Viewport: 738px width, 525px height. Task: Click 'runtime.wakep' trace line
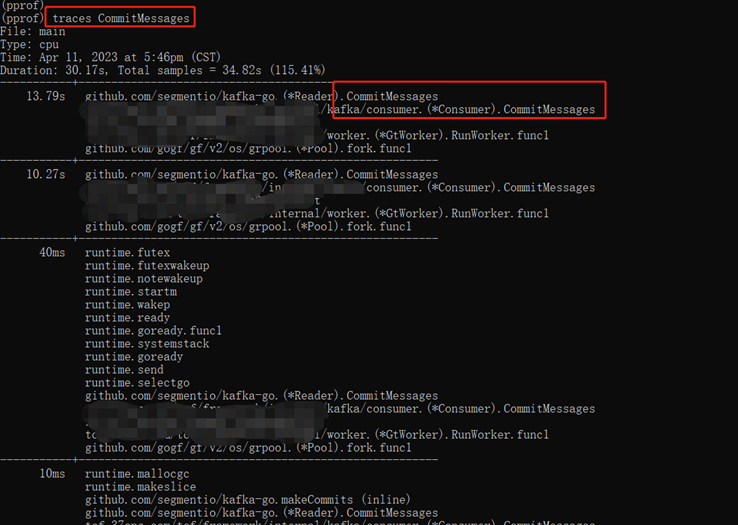(x=128, y=305)
